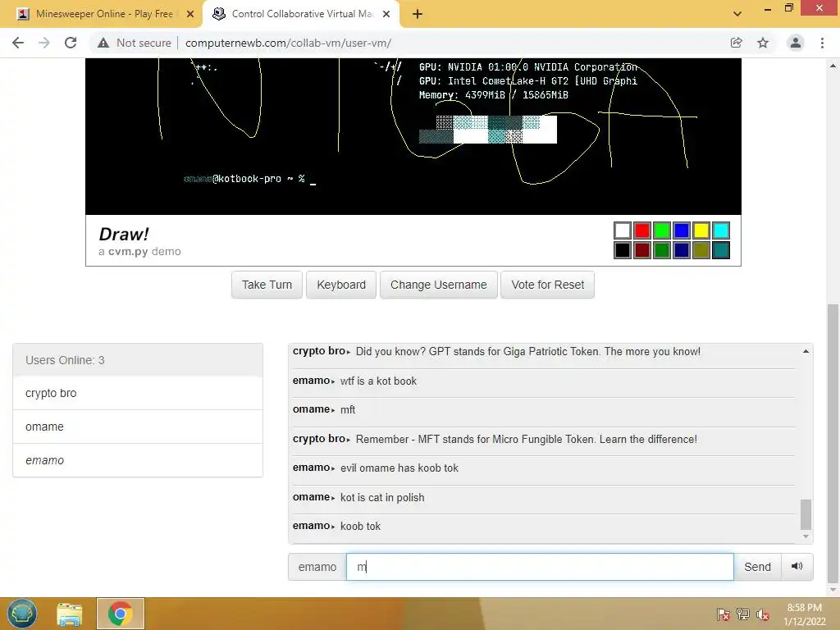
Task: Pick the cyan color swatch
Action: pos(721,231)
